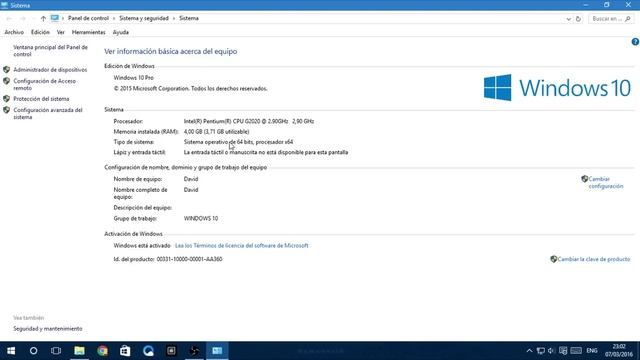Open the Store from taskbar
The height and width of the screenshot is (360, 640).
coord(125,351)
